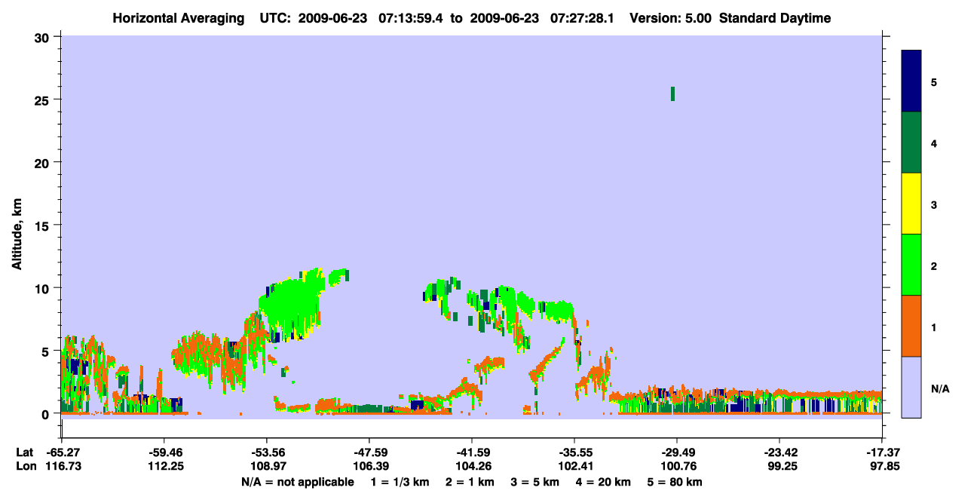
Task: Click the 'Lon' row label
Action: click(x=25, y=467)
